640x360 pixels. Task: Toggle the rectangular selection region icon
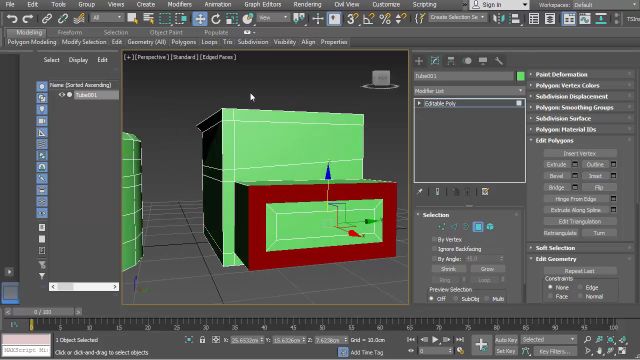point(165,19)
